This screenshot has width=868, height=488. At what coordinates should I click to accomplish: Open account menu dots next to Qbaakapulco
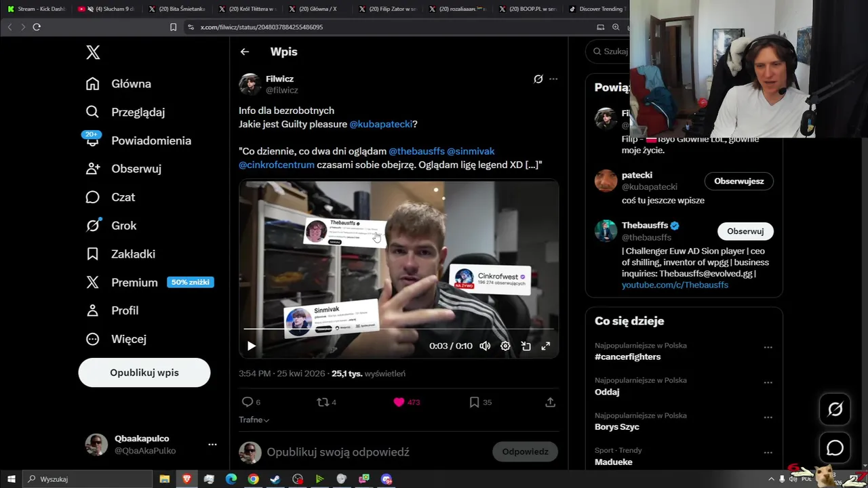pyautogui.click(x=212, y=445)
